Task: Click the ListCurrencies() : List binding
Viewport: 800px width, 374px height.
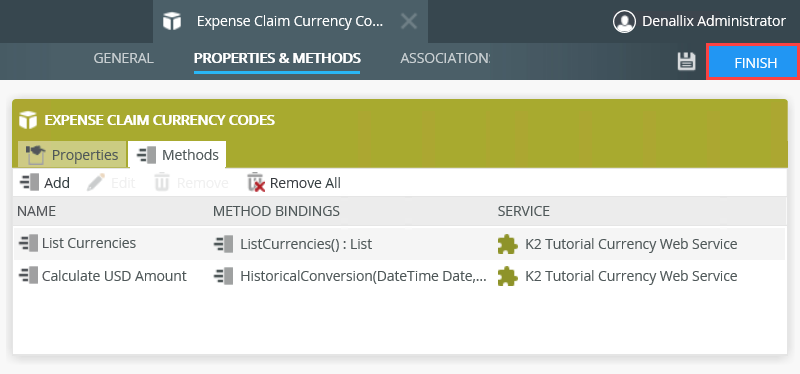Action: tap(306, 244)
